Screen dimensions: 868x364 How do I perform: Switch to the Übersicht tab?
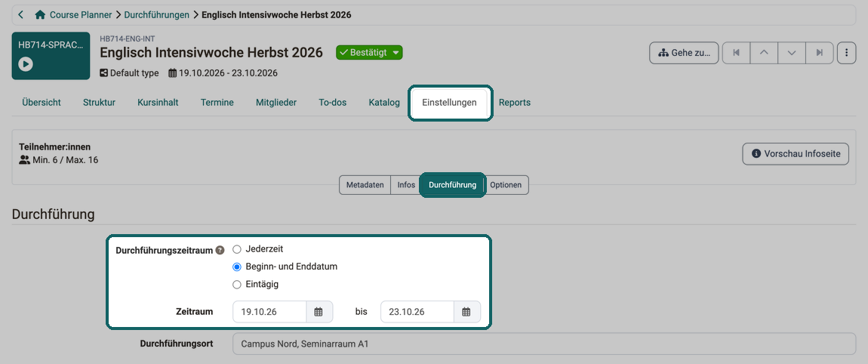coord(42,103)
